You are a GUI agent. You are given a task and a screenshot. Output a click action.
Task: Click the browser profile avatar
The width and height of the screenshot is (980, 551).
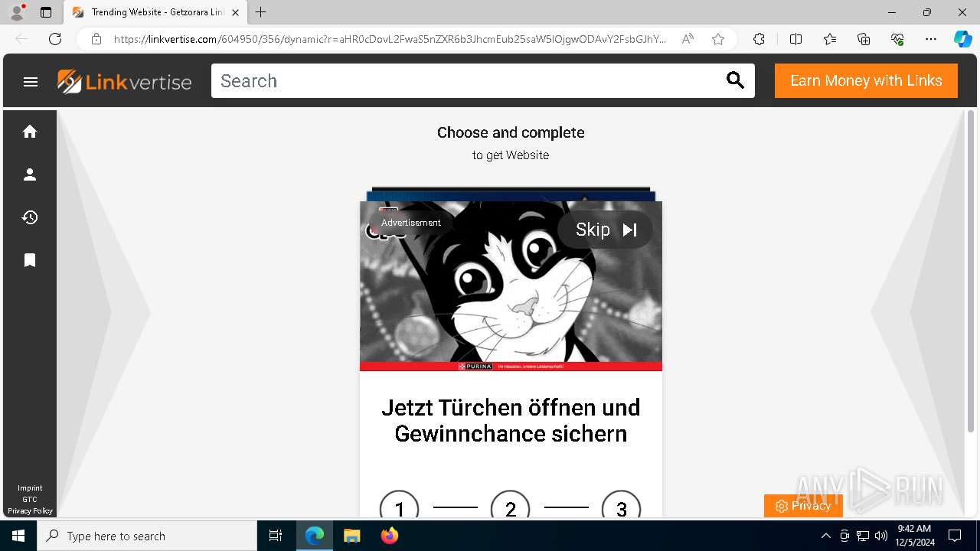pyautogui.click(x=17, y=12)
